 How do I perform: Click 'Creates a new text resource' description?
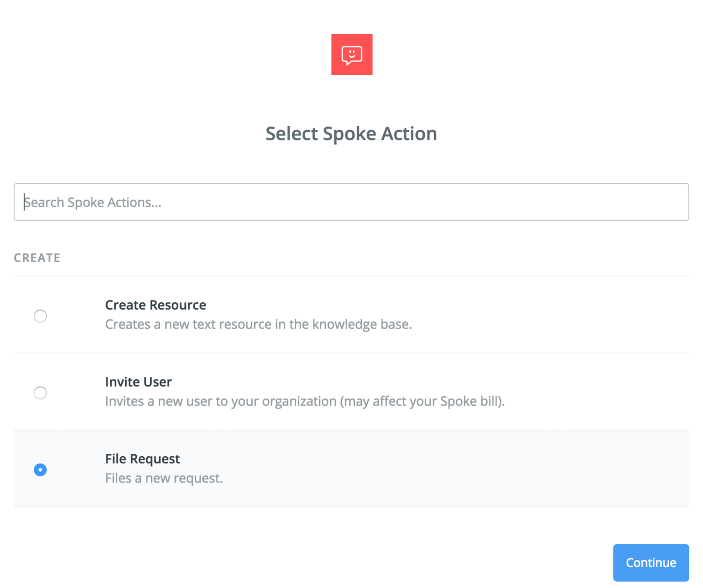tap(258, 324)
